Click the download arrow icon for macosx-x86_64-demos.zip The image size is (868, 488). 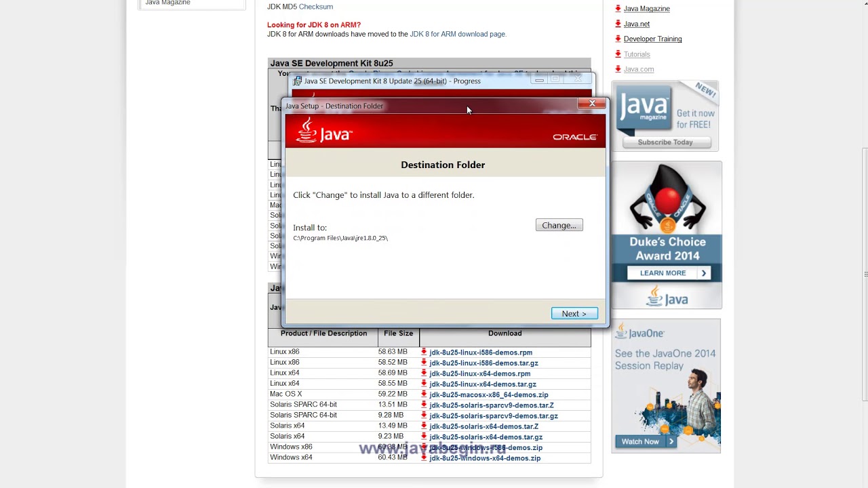424,394
